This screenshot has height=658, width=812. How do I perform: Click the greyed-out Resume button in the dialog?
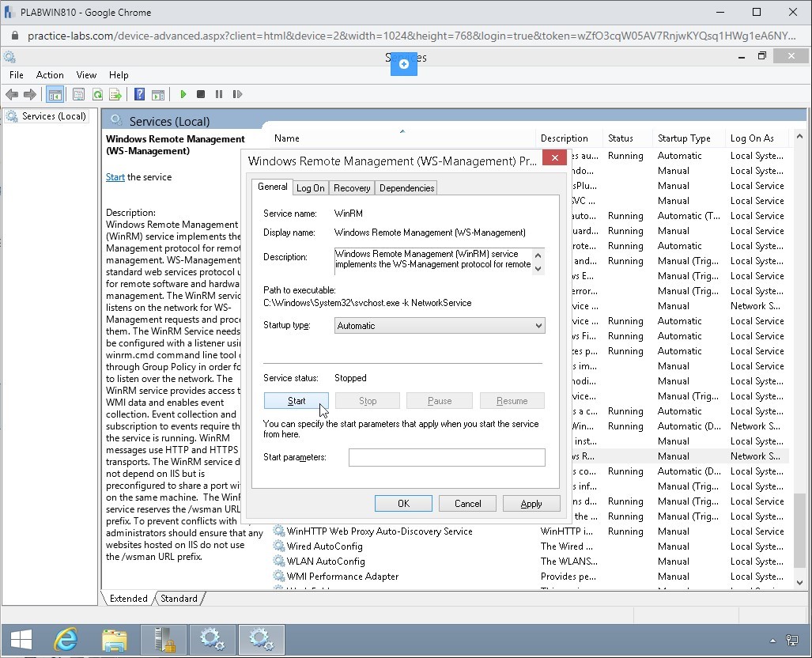(512, 400)
